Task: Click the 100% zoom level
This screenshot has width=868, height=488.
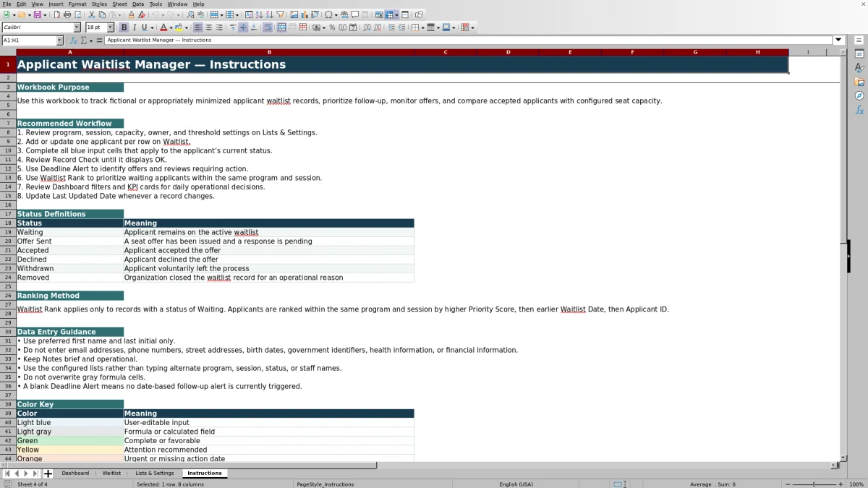Action: click(x=856, y=484)
